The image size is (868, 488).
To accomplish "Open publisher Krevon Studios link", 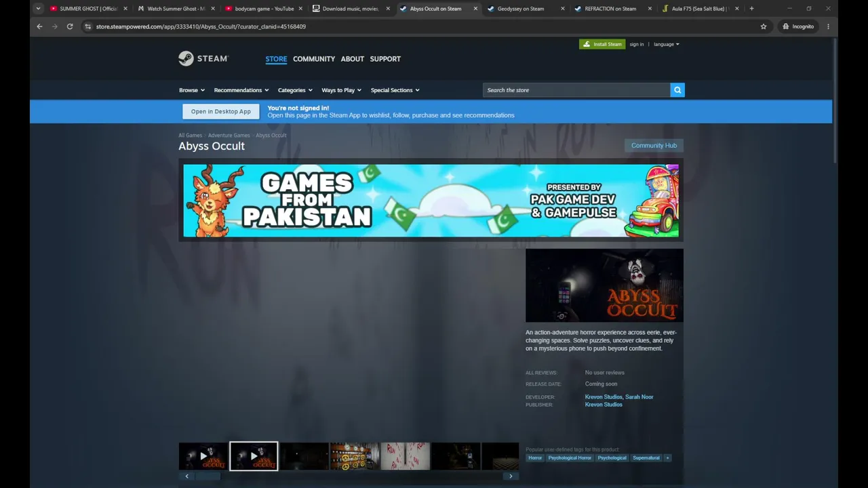I will pyautogui.click(x=604, y=405).
